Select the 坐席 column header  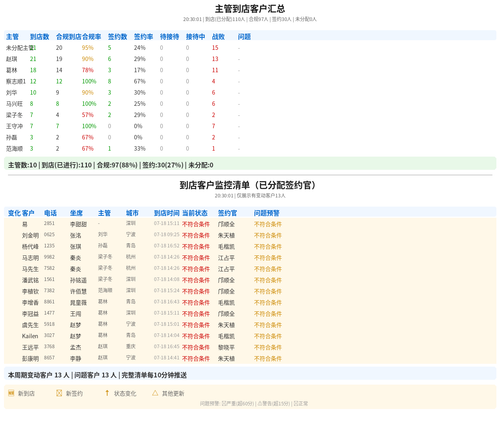[76, 213]
